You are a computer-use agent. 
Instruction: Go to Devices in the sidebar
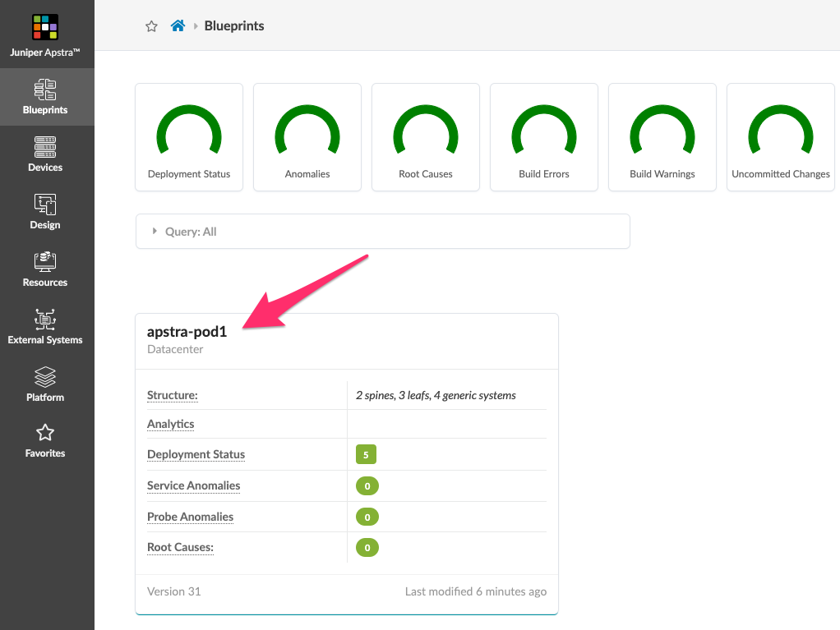[45, 154]
